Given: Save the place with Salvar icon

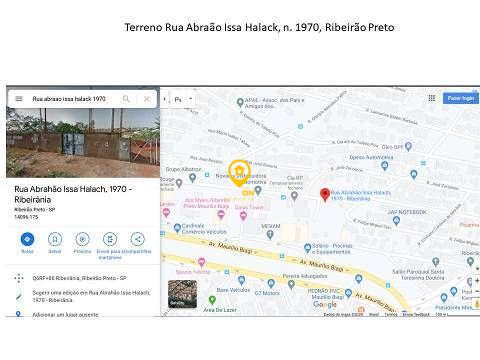Looking at the screenshot, I should [x=55, y=239].
